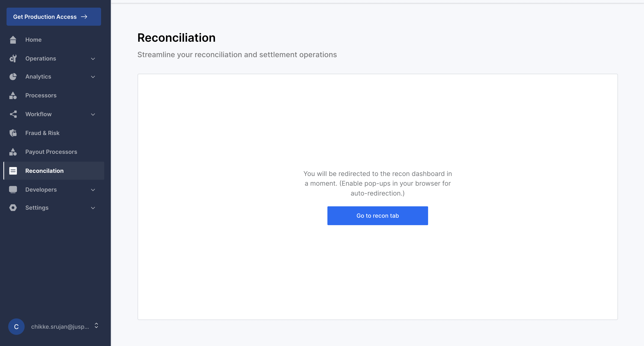Click the Settings hexagon gear icon

13,208
